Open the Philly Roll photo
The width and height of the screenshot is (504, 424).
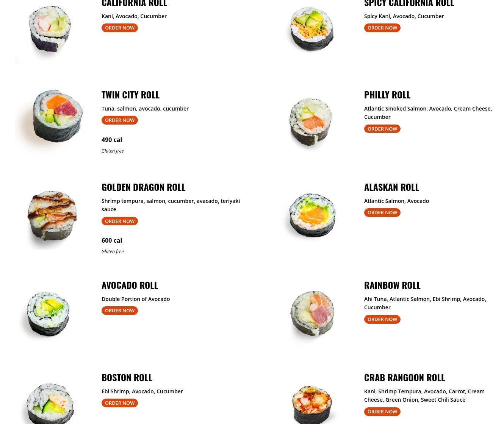pyautogui.click(x=311, y=122)
